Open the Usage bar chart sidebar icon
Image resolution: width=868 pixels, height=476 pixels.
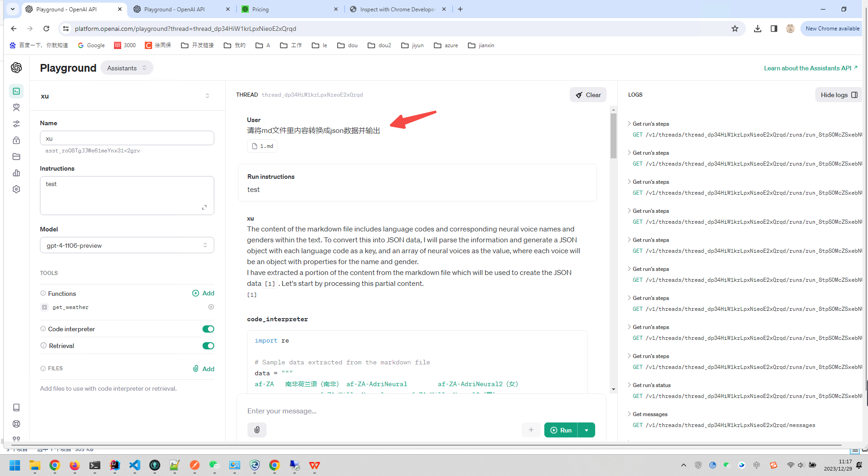(x=16, y=173)
